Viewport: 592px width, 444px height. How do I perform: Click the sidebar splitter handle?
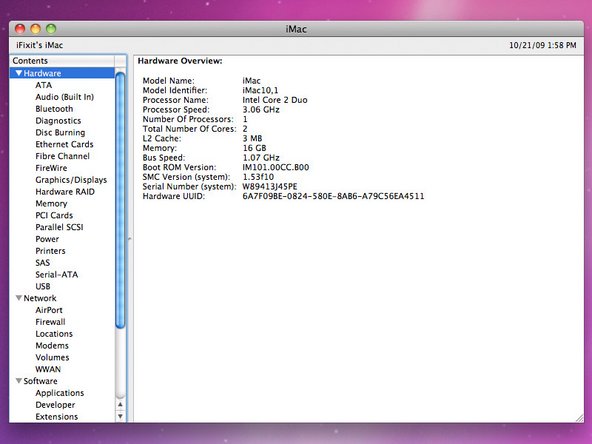click(130, 239)
